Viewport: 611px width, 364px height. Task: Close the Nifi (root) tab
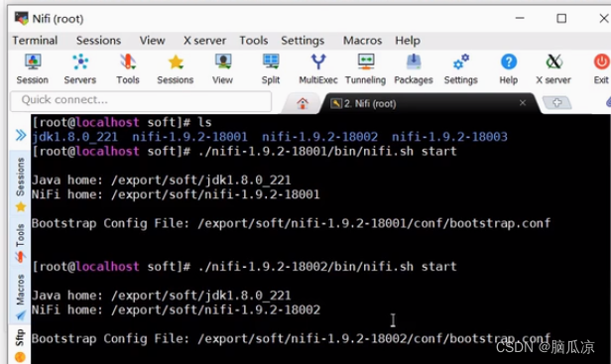point(523,102)
